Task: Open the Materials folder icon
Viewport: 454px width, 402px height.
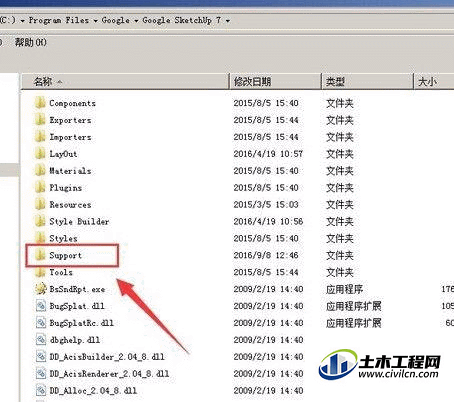Action: tap(40, 170)
